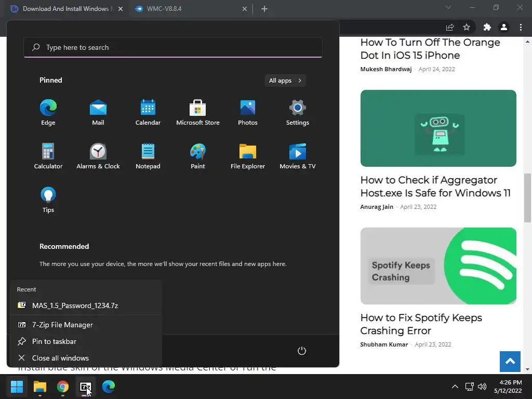Open the clock and date flyout

click(508, 387)
